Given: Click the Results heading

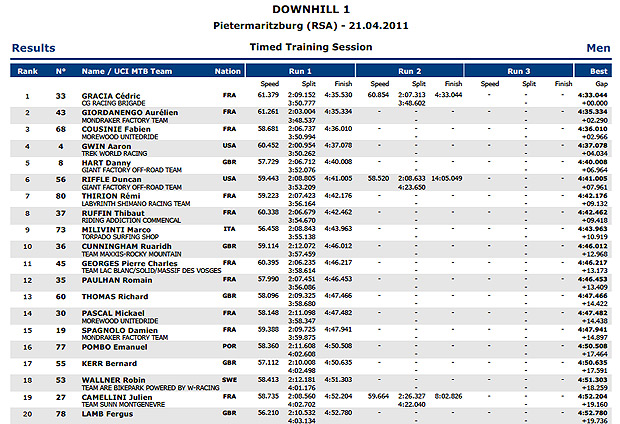Looking at the screenshot, I should pos(33,47).
